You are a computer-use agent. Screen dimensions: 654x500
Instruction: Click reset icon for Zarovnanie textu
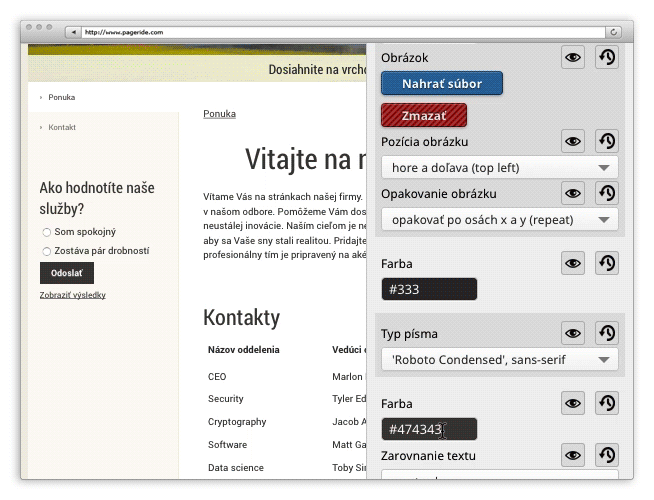pos(606,455)
